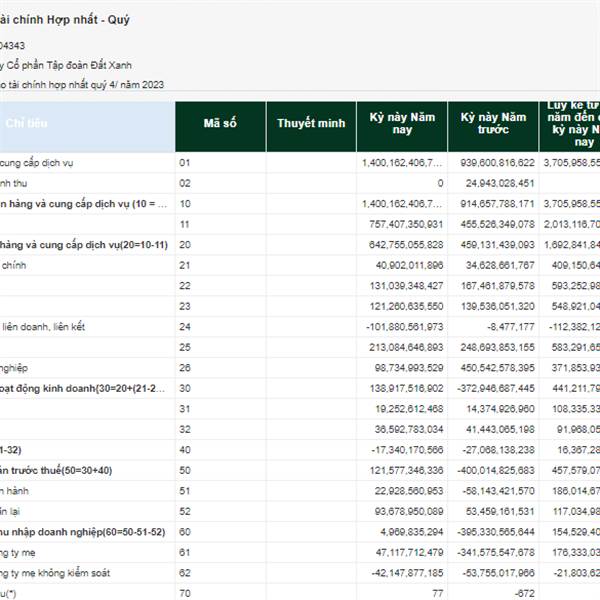600x600 pixels.
Task: Click value 24,943,028,451
Action: click(x=500, y=183)
